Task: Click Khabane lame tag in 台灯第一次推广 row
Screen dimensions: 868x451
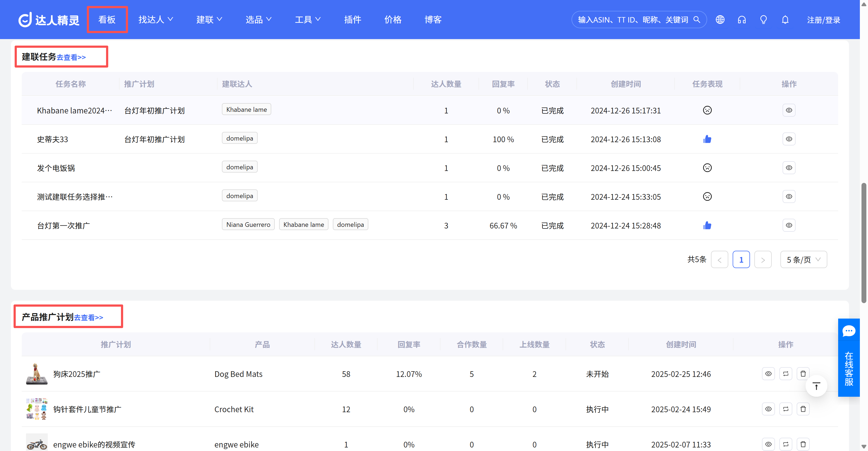Action: (x=304, y=224)
